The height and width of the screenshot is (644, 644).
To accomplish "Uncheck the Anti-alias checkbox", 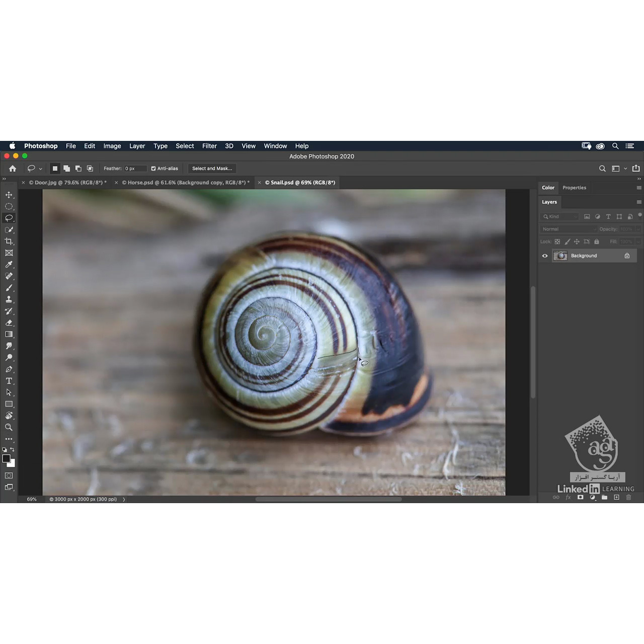I will (153, 169).
